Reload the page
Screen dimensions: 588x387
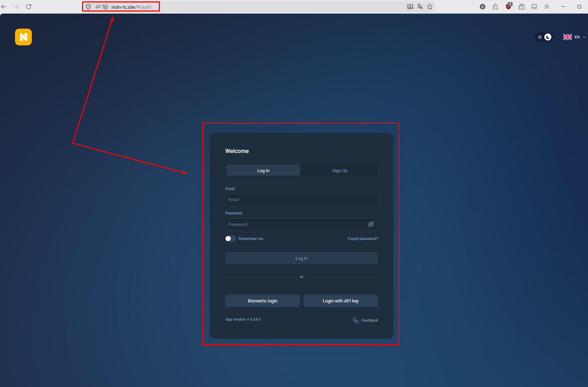pyautogui.click(x=29, y=7)
